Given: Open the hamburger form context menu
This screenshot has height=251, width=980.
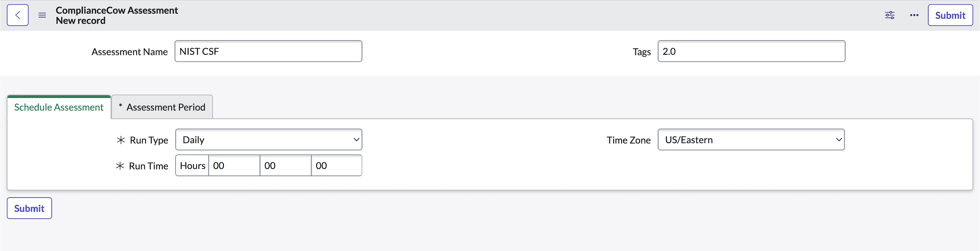Looking at the screenshot, I should (x=42, y=15).
